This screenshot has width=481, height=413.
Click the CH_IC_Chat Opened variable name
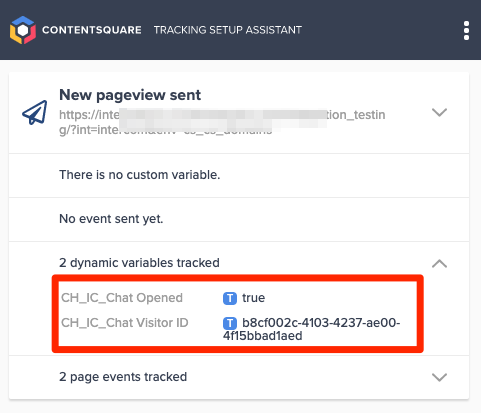(x=122, y=298)
